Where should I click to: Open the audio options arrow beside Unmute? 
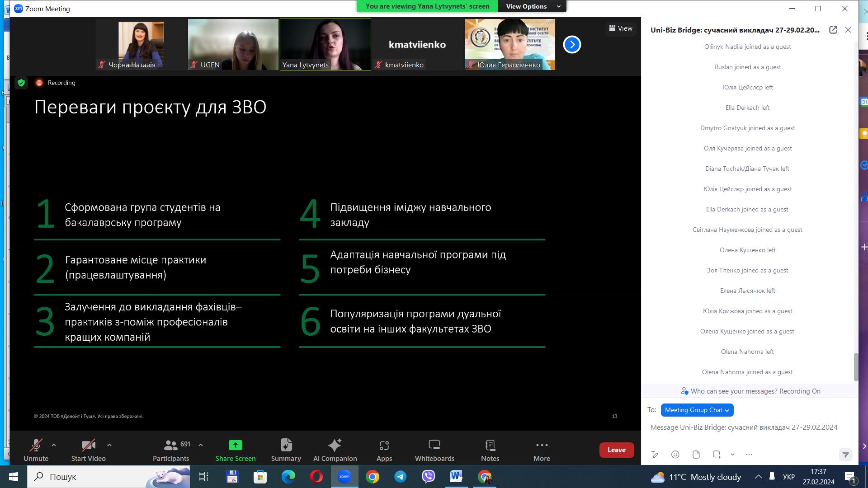pos(54,445)
